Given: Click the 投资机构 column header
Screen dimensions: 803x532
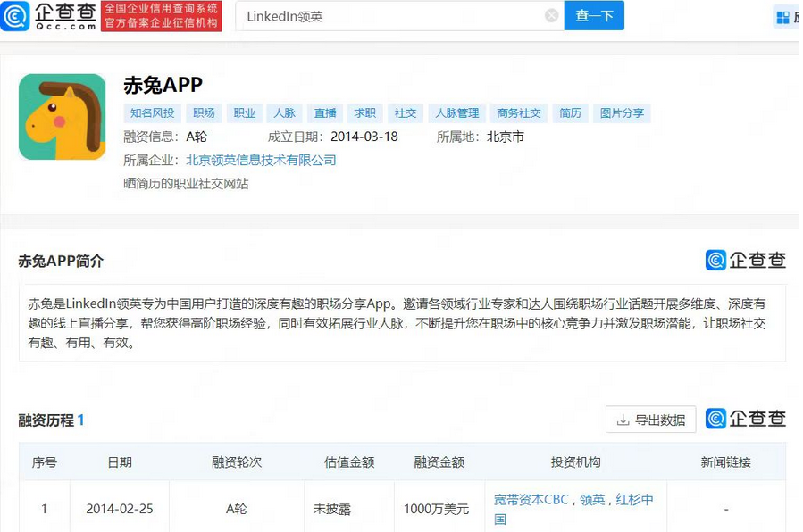Looking at the screenshot, I should (575, 462).
